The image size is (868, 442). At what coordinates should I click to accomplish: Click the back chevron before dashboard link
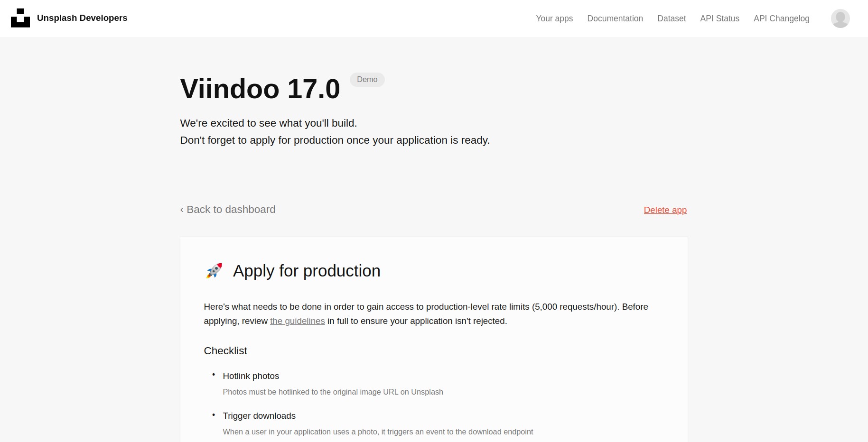click(182, 209)
